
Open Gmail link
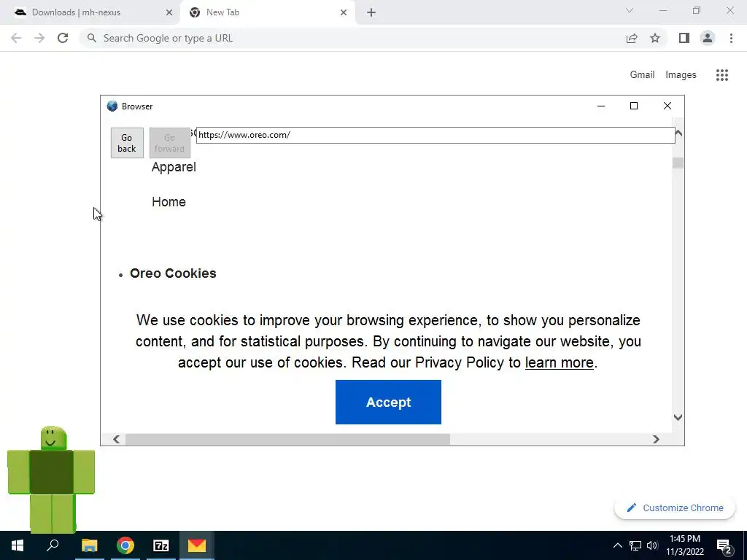642,75
